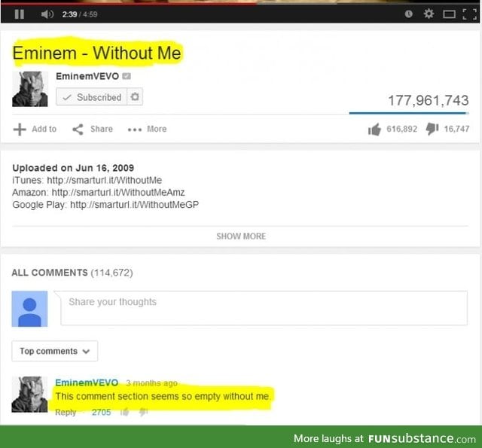Viewport: 482px width, 448px height.
Task: Open Amazon smarturl.it/WithoutMeAmz link
Action: (118, 193)
